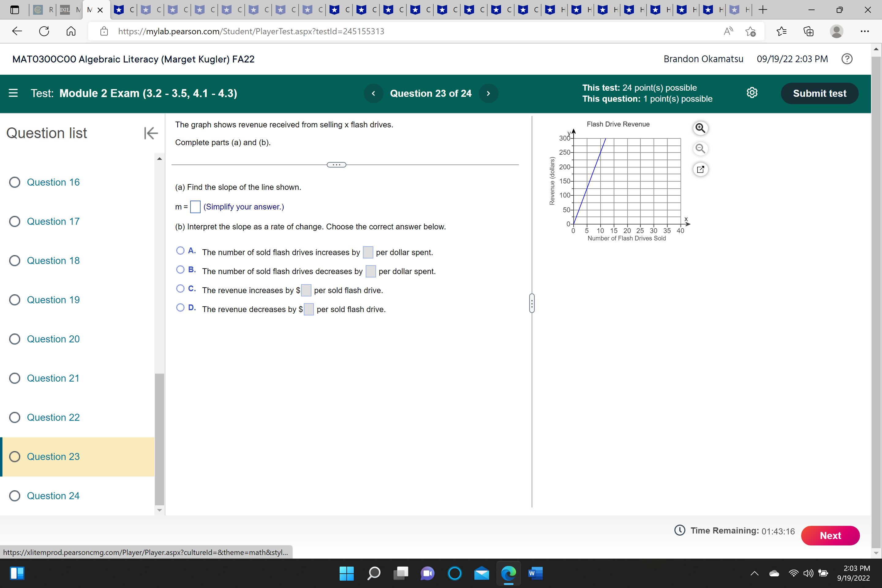The image size is (882, 588).
Task: Zoom in on the Flash Drive Revenue graph
Action: pyautogui.click(x=700, y=128)
